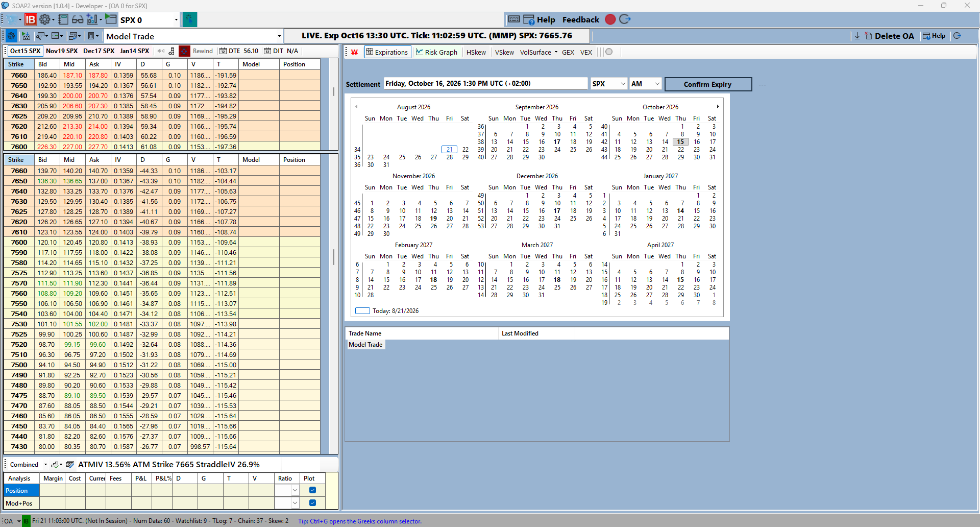Click the gray circle indicator in analysis toolbar
This screenshot has width=980, height=527.
point(609,52)
